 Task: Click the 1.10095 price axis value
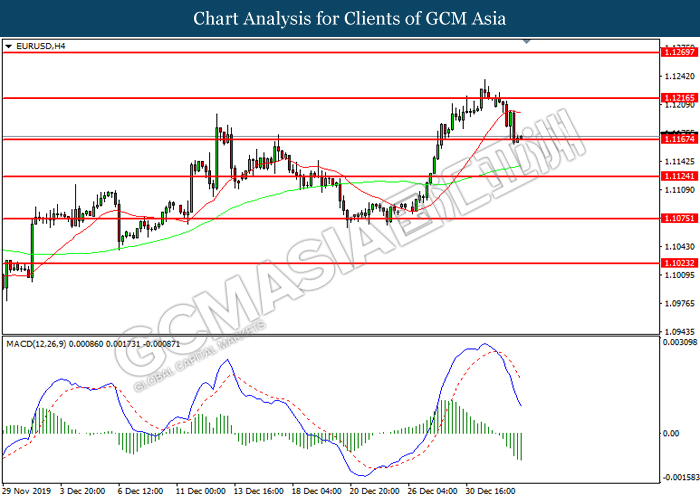679,275
